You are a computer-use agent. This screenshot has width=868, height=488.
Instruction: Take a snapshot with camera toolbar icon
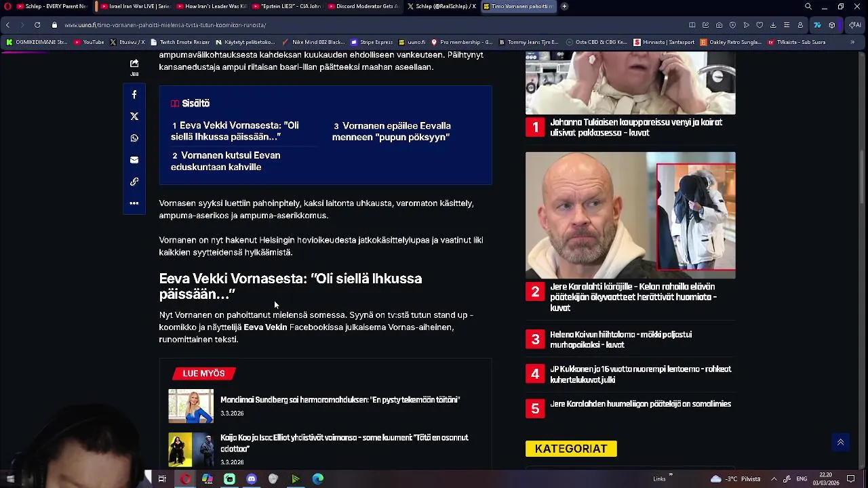pyautogui.click(x=719, y=25)
